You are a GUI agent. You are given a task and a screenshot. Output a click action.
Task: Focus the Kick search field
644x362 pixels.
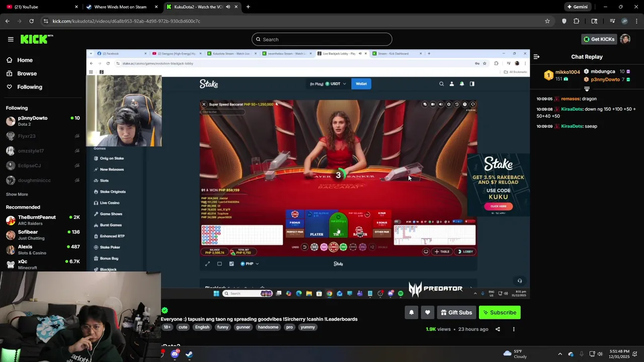(322, 39)
